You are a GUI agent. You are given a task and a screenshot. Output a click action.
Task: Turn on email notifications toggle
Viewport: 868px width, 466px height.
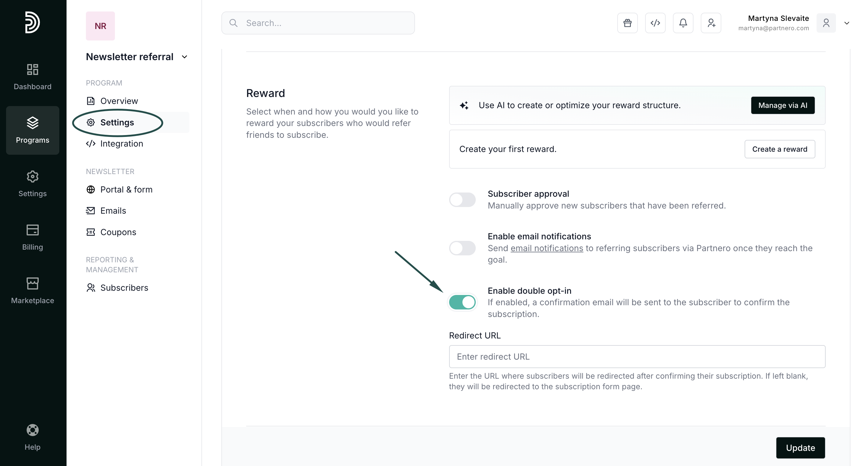click(462, 248)
